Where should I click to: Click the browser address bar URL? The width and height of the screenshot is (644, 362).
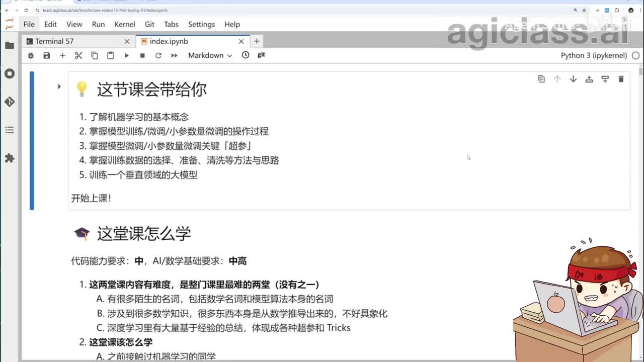[105, 10]
